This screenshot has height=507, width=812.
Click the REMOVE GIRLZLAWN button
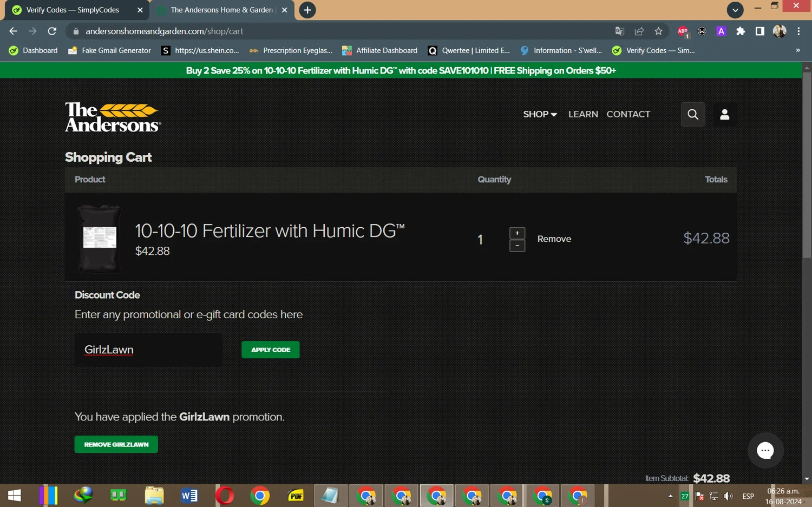click(116, 444)
